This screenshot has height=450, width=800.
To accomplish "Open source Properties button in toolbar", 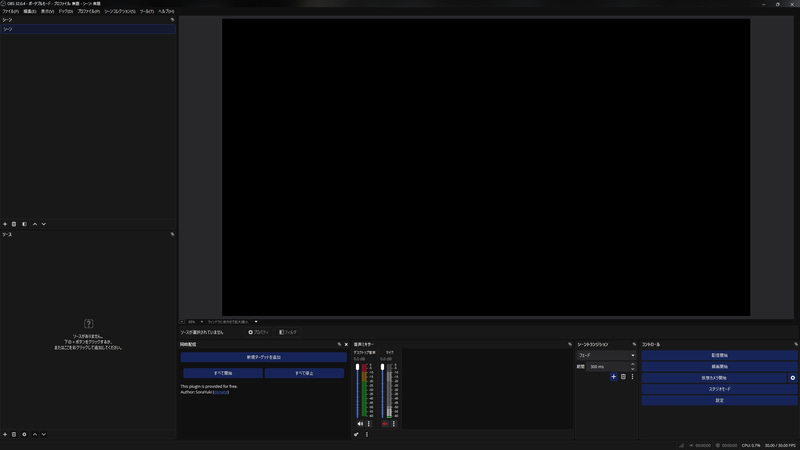I will pos(258,332).
